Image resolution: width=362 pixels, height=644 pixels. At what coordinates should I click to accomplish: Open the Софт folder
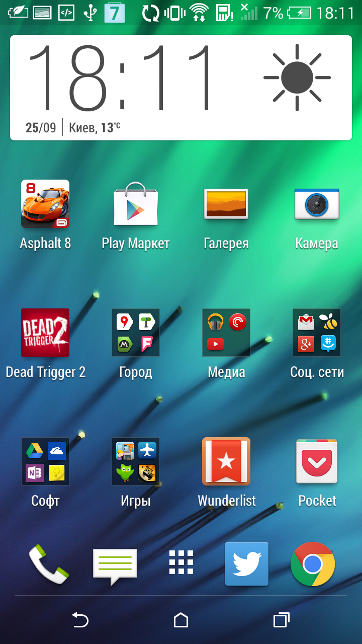[x=45, y=461]
